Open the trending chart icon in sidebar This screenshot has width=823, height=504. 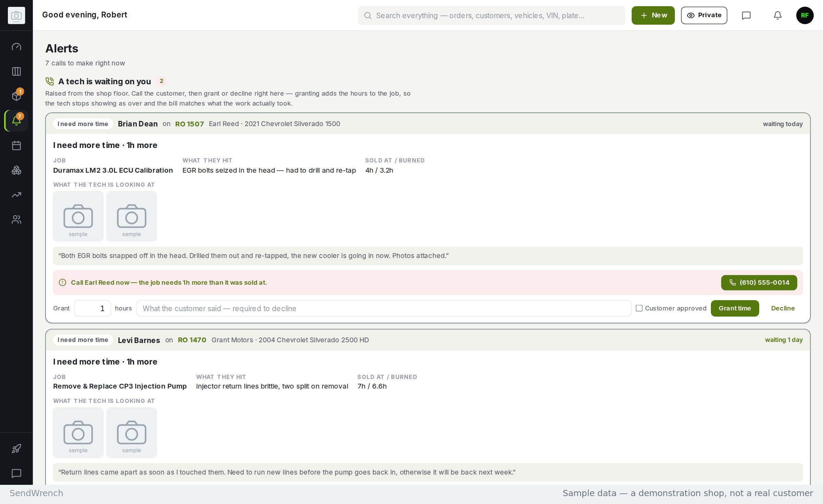[x=16, y=195]
